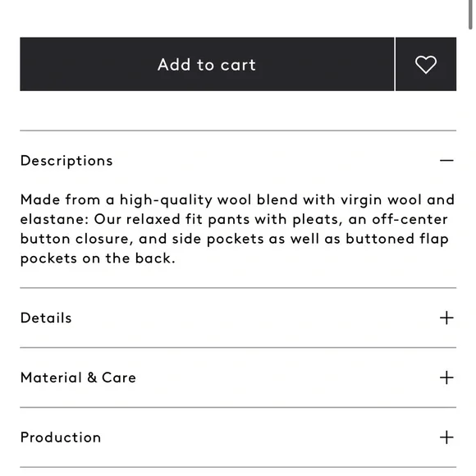Click the 'elastane: Our relaxed fit pants' line
The image size is (476, 476).
(x=234, y=219)
